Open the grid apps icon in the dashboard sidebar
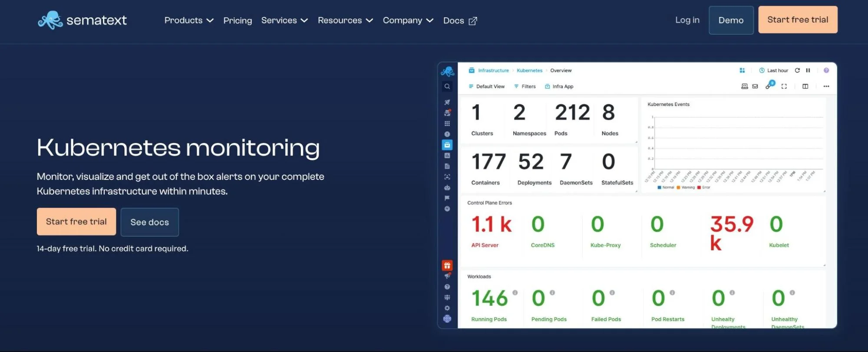This screenshot has width=868, height=352. click(447, 123)
